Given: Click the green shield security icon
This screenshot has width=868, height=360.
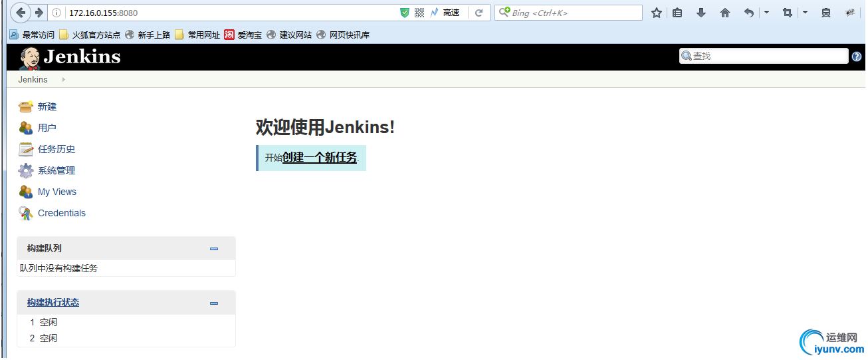Looking at the screenshot, I should point(405,13).
